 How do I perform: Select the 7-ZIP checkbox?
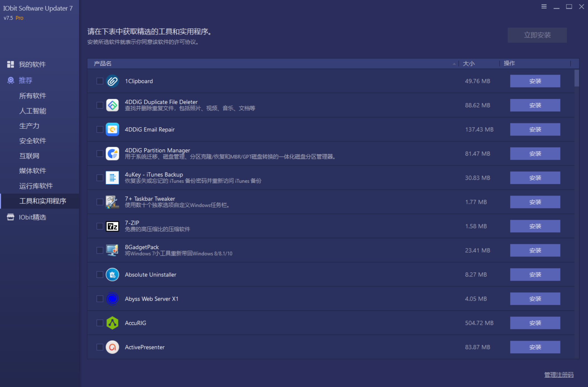[x=100, y=226]
